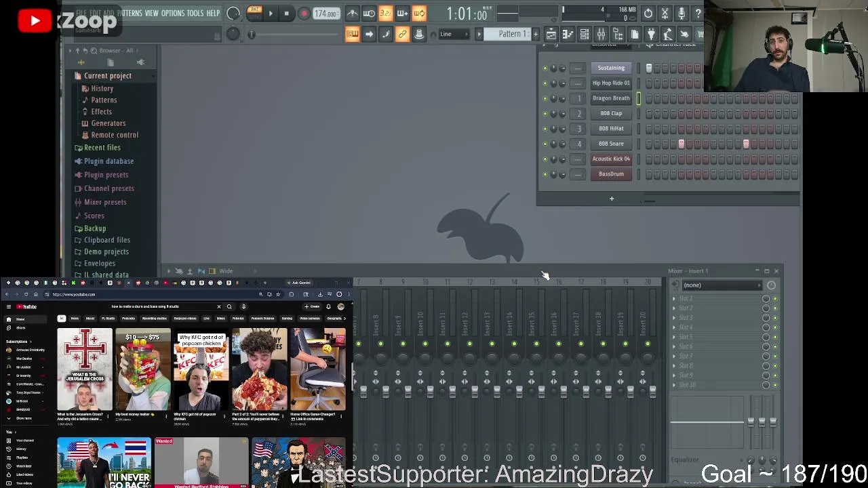Select the 808 Clap channel
The height and width of the screenshot is (488, 868).
point(611,113)
